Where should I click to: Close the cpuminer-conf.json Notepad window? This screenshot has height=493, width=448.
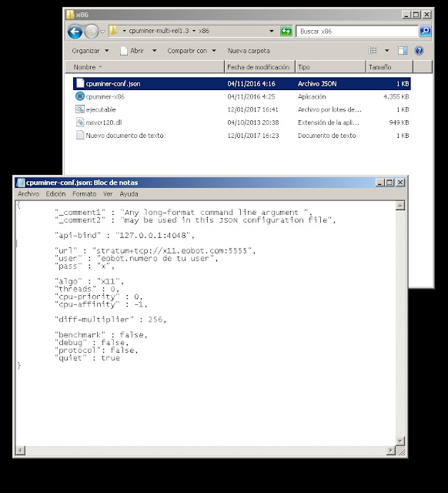400,183
